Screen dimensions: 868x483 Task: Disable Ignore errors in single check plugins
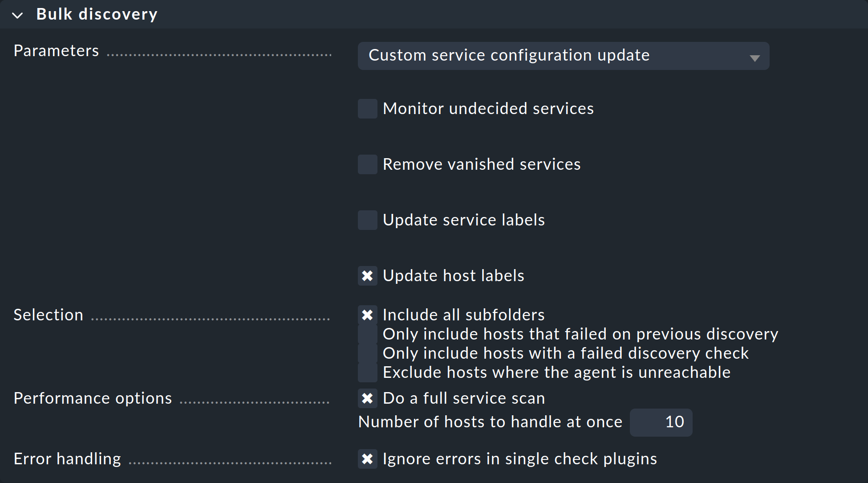pos(367,458)
